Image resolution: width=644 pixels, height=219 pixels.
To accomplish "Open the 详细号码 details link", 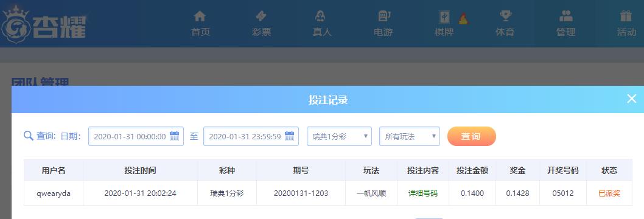I will tap(422, 193).
